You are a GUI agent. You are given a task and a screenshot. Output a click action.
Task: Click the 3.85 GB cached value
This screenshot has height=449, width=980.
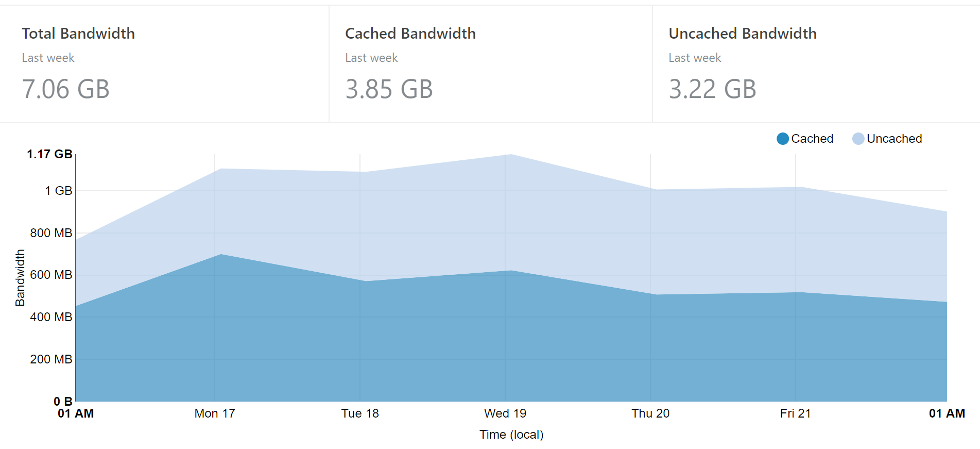(389, 89)
